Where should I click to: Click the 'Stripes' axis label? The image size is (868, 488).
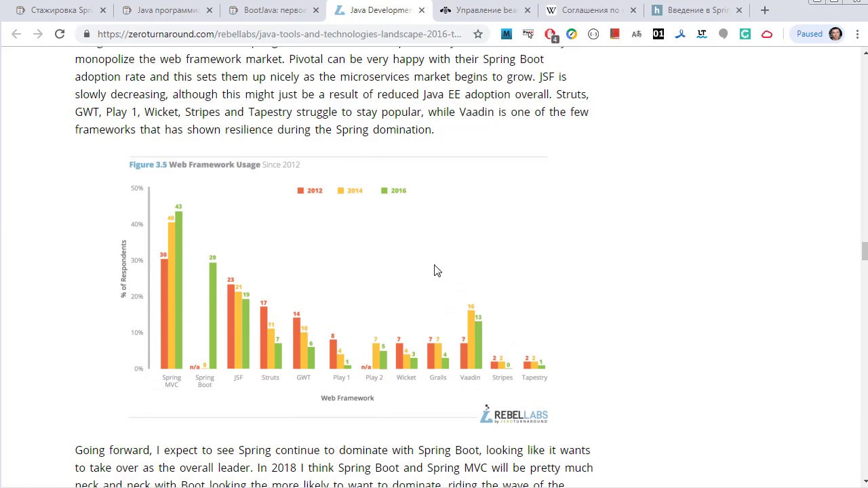click(502, 378)
